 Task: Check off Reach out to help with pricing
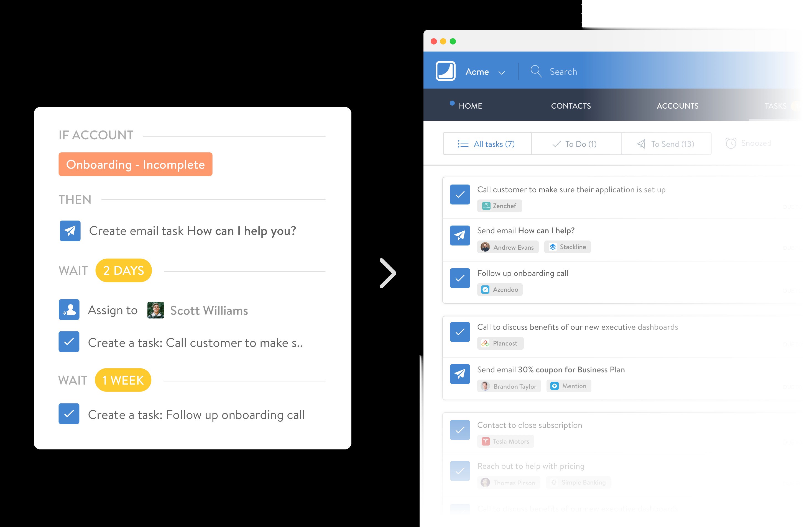pos(459,471)
